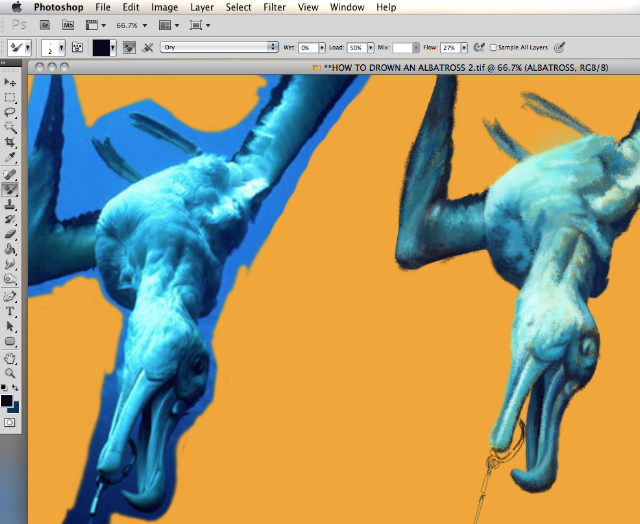Screen dimensions: 640x524
Task: Launch Bridge with the Br icon
Action: 45,25
